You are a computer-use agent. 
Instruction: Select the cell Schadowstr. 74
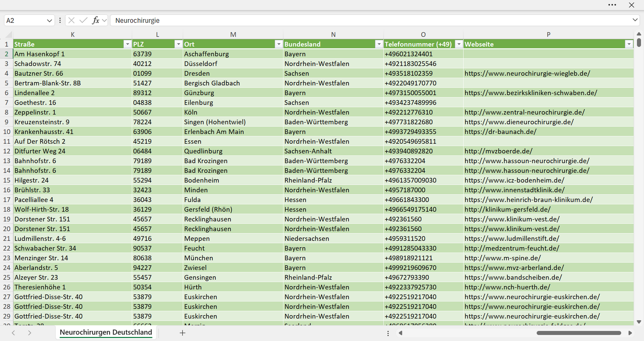coord(73,64)
